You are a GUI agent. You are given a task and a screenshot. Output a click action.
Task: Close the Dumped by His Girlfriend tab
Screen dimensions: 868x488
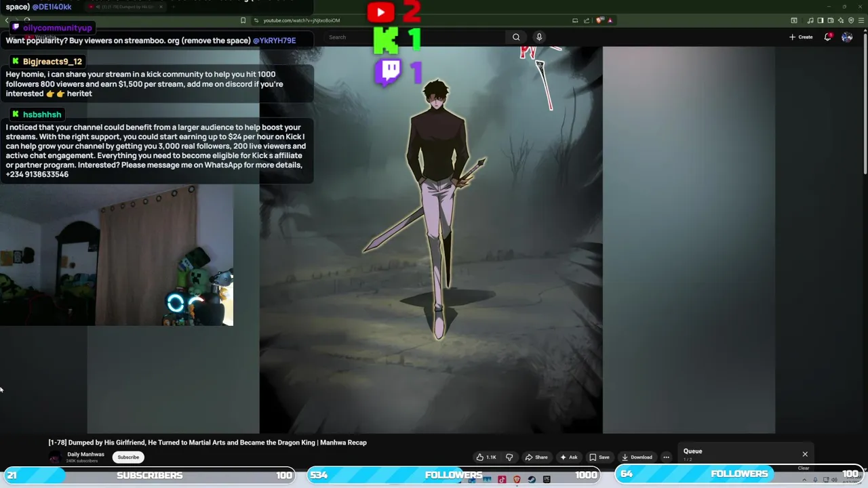tap(161, 7)
